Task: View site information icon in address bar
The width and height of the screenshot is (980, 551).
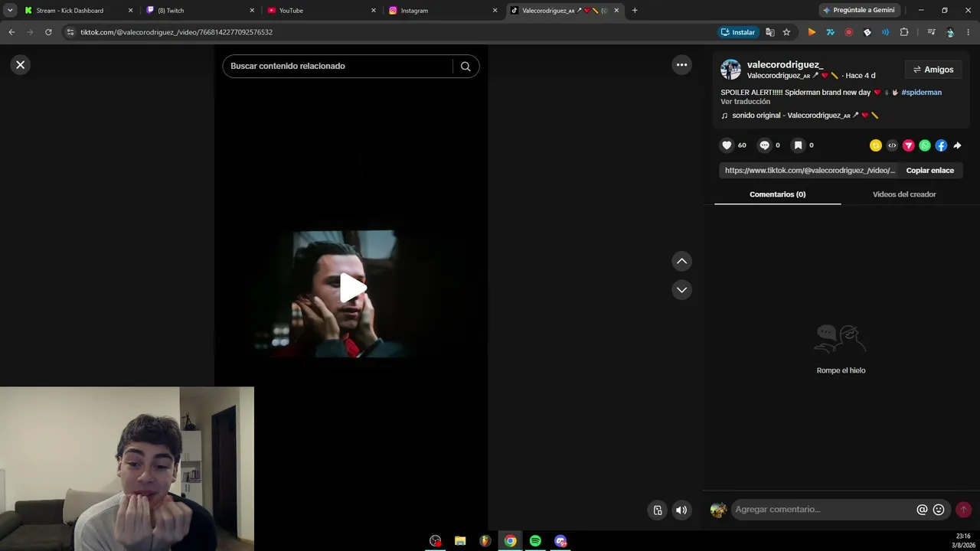Action: click(70, 32)
